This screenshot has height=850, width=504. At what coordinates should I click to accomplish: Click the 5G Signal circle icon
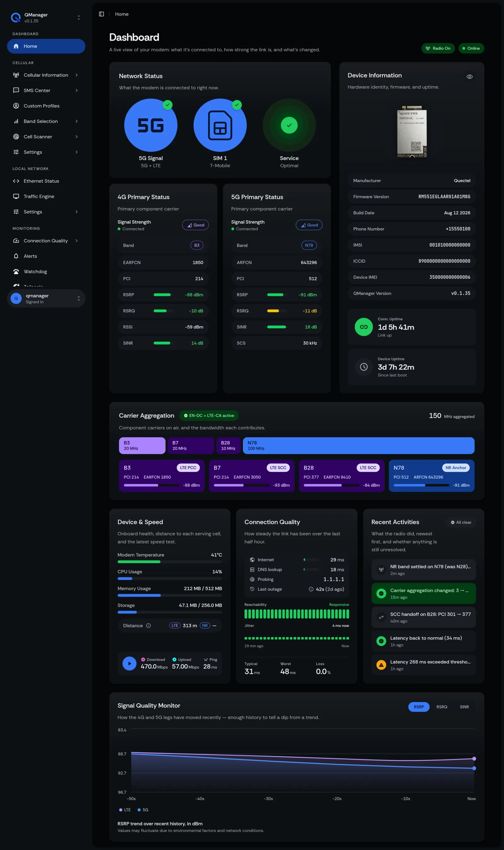151,125
